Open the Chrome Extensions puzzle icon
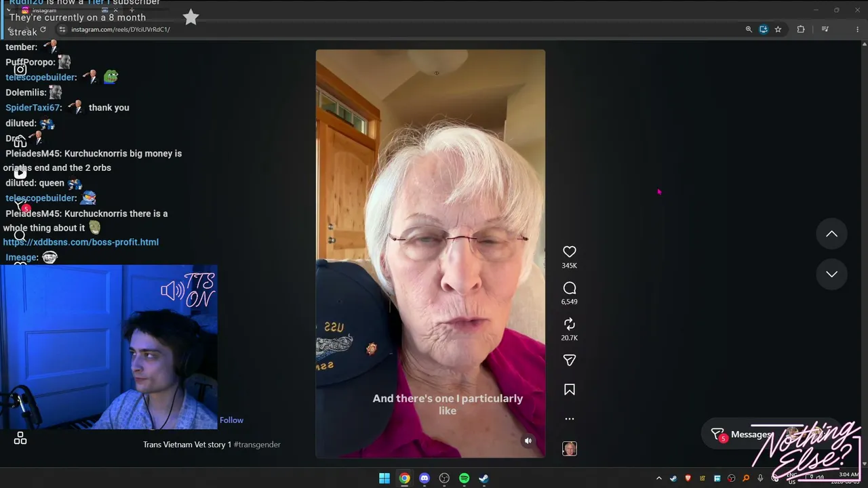Screen dimensions: 868x488 (801, 29)
